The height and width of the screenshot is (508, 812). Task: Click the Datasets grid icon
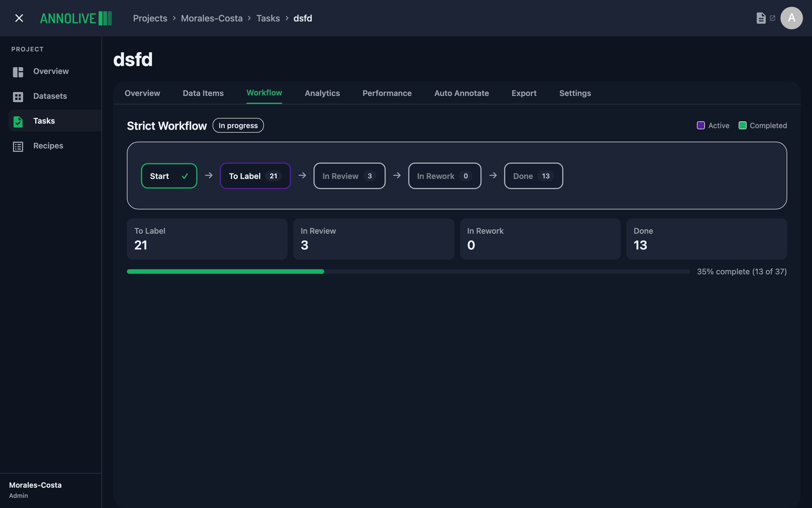point(18,97)
